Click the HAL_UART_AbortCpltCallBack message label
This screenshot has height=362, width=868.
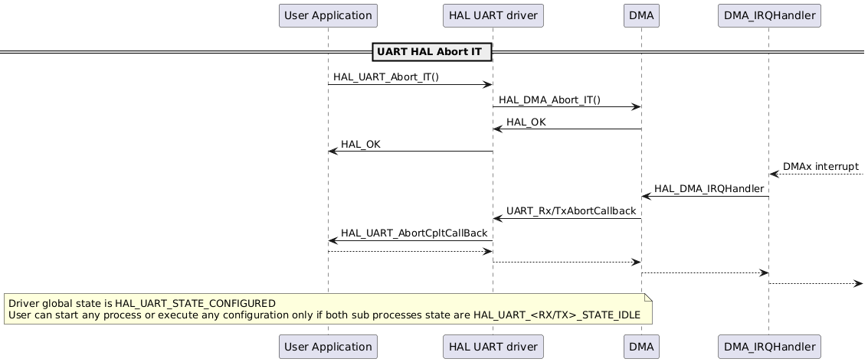[414, 233]
